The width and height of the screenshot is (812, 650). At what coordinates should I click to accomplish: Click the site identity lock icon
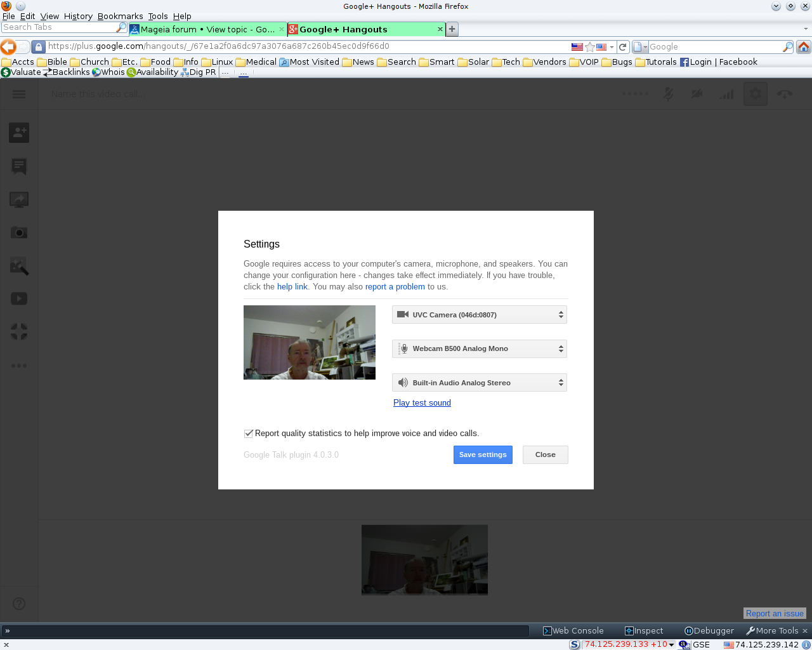(x=39, y=46)
